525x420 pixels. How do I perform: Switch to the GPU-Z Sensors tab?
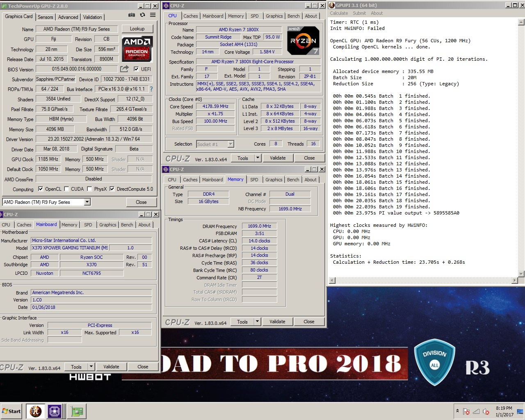[x=46, y=17]
